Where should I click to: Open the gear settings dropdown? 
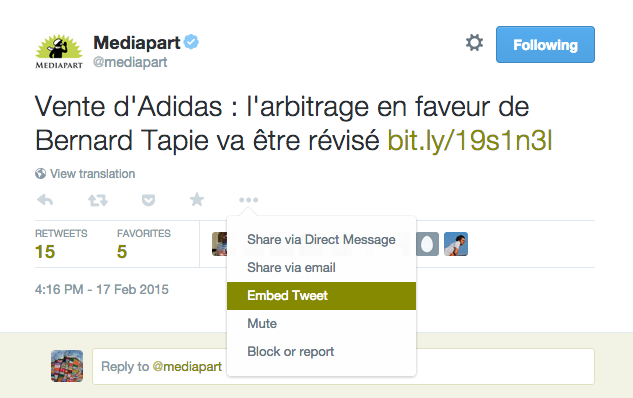point(474,42)
